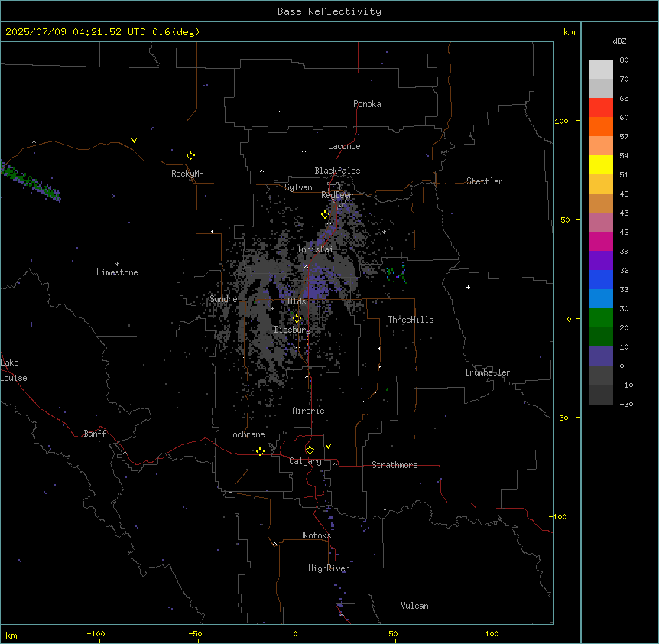659x644 pixels.
Task: Click the yellow V marker northeast of Calgary
Action: point(328,447)
